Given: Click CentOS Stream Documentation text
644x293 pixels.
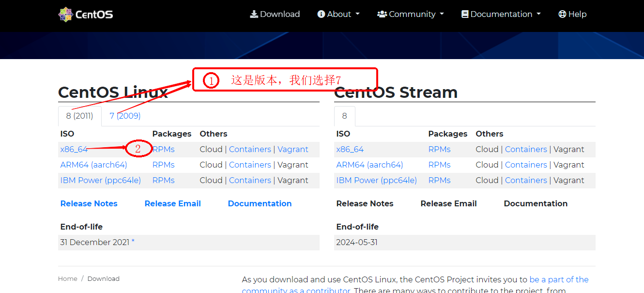Looking at the screenshot, I should click(x=536, y=203).
